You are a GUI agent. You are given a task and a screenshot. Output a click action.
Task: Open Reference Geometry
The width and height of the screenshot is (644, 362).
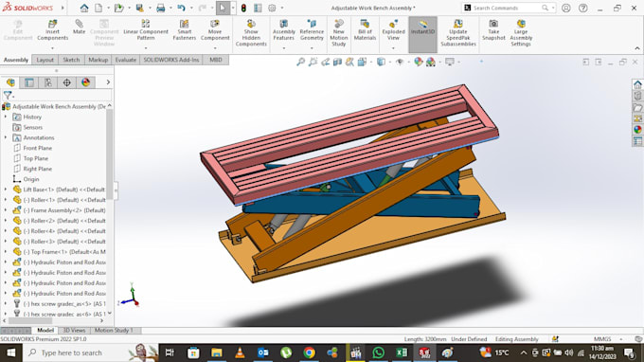[312, 30]
